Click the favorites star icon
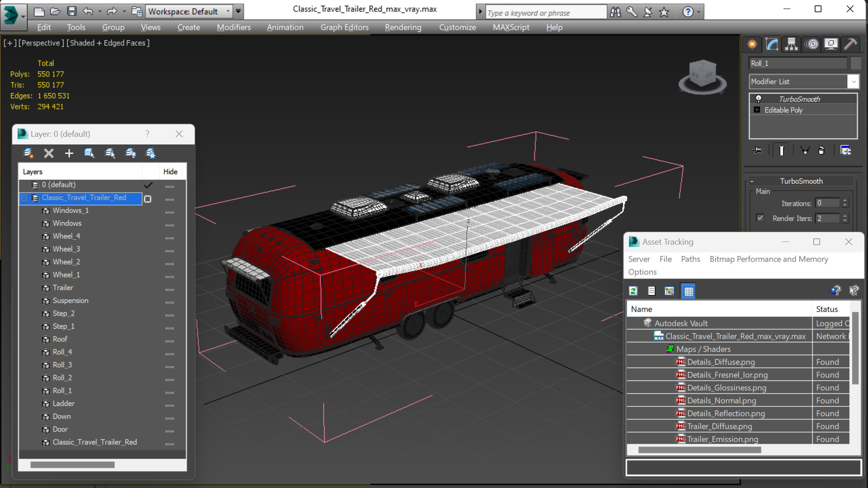868x488 pixels. click(664, 12)
